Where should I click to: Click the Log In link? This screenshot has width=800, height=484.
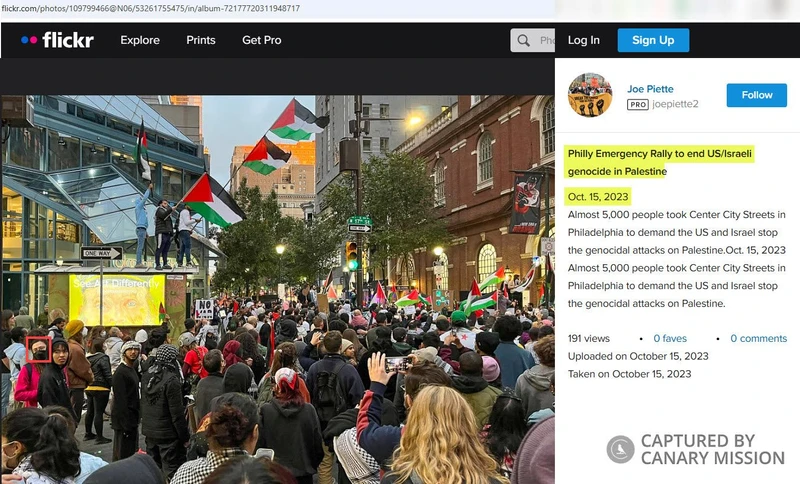click(x=584, y=40)
